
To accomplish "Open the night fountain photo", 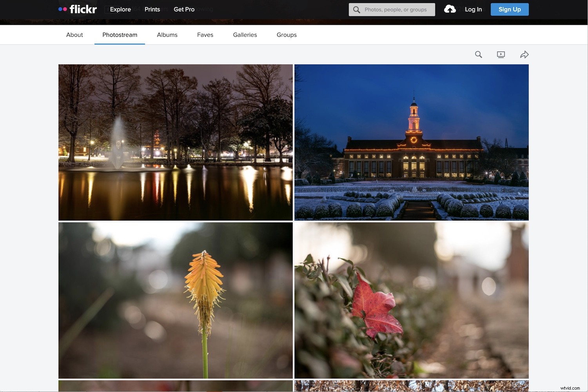I will click(x=175, y=142).
